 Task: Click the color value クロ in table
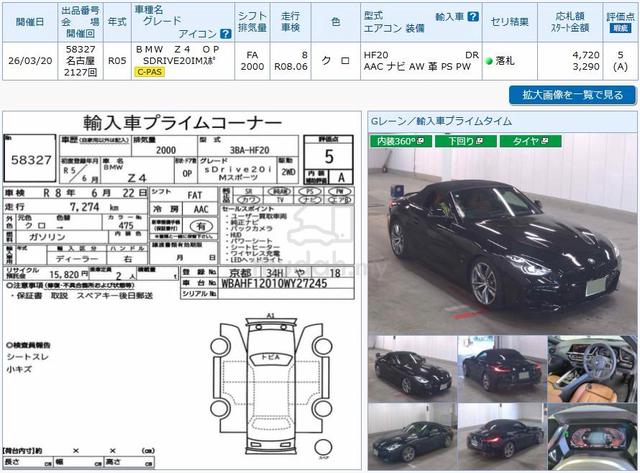336,61
